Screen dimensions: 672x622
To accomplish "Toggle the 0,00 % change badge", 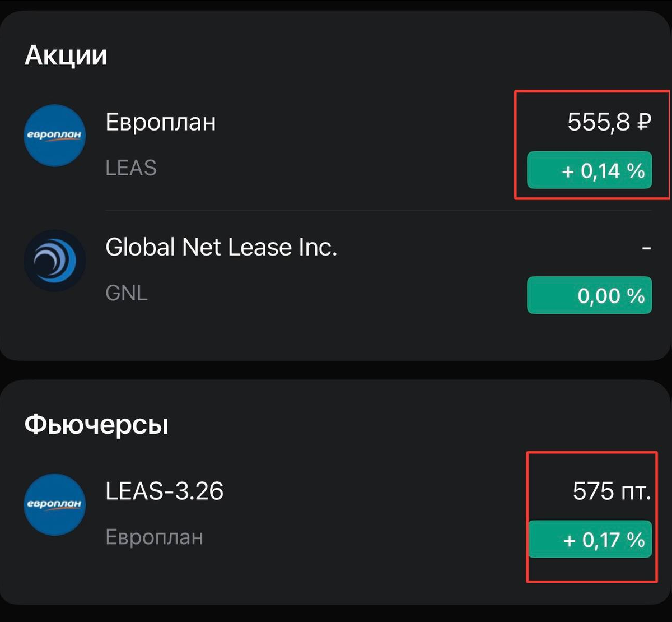I will [x=589, y=295].
